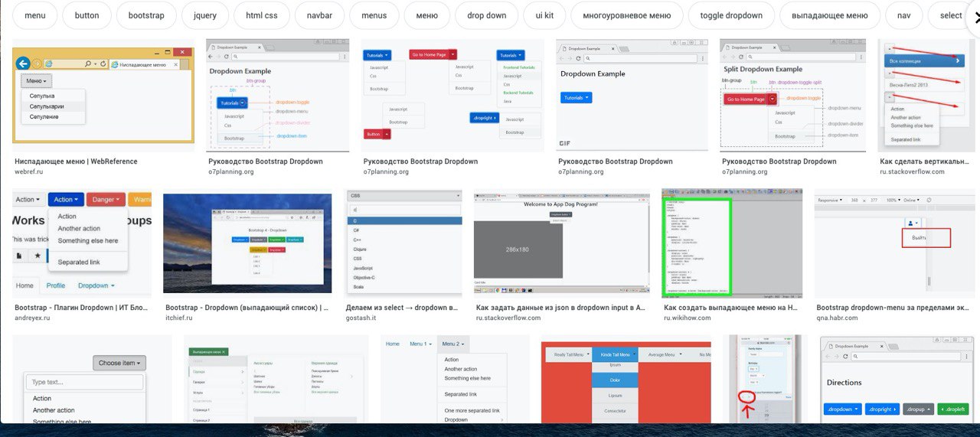The height and width of the screenshot is (437, 980).
Task: Filter by the "drop down" chip
Action: 486,15
